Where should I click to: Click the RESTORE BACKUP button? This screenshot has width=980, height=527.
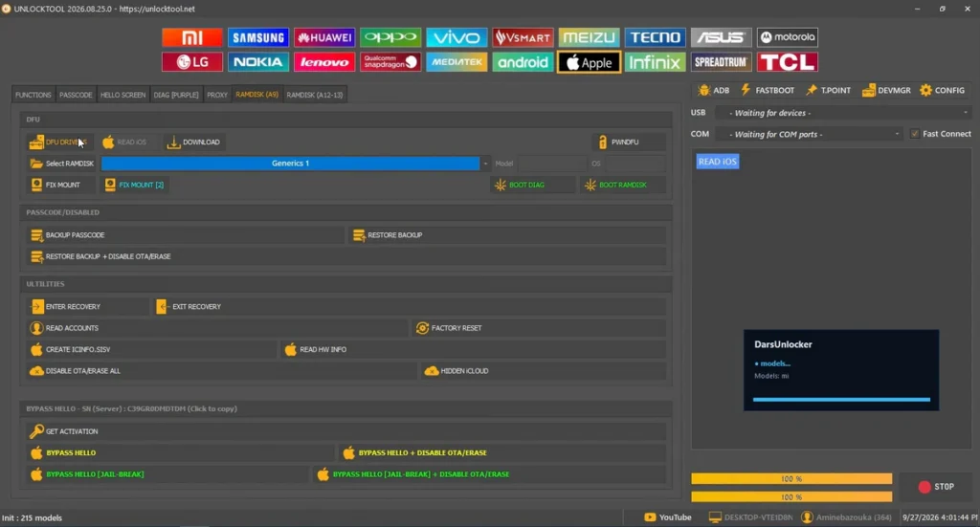(x=507, y=235)
